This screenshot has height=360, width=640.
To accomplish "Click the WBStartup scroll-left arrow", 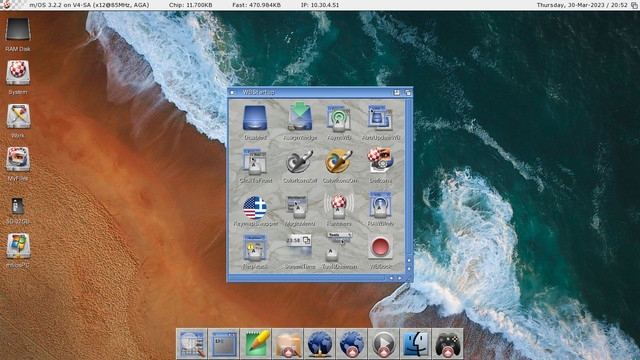I will 391,278.
